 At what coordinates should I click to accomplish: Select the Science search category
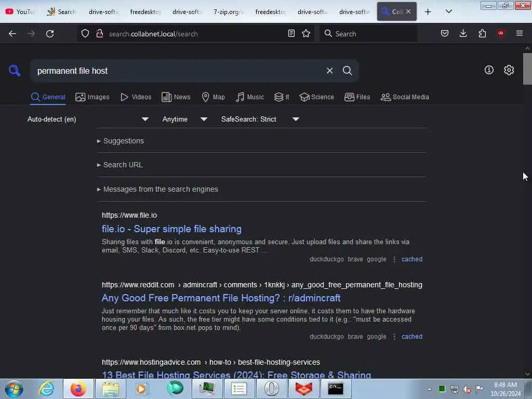coord(316,97)
